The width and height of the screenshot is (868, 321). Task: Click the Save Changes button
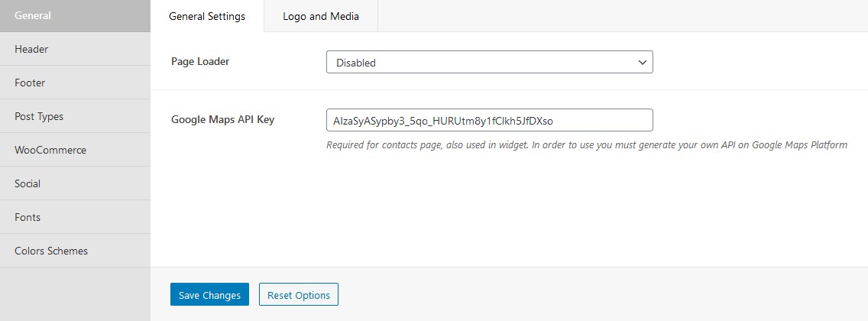click(210, 294)
